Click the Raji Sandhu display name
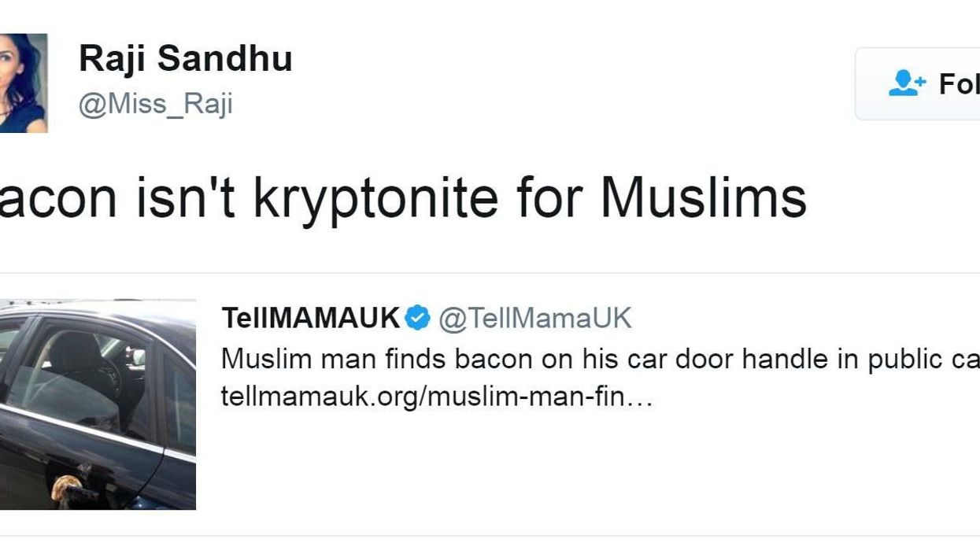The height and width of the screenshot is (550, 980). 185,60
